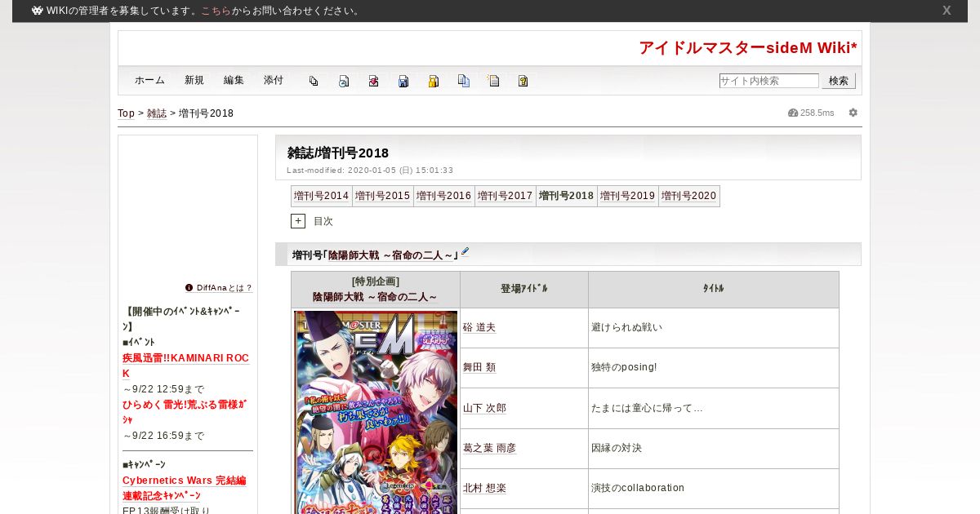This screenshot has width=980, height=514.
Task: Click the gauge icon beside 258.5ms
Action: point(793,113)
